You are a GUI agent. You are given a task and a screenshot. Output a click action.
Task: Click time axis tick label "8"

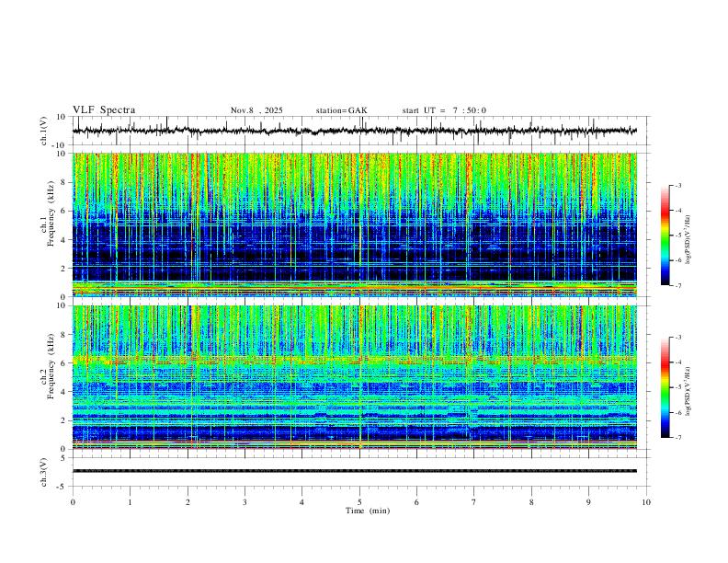point(531,502)
